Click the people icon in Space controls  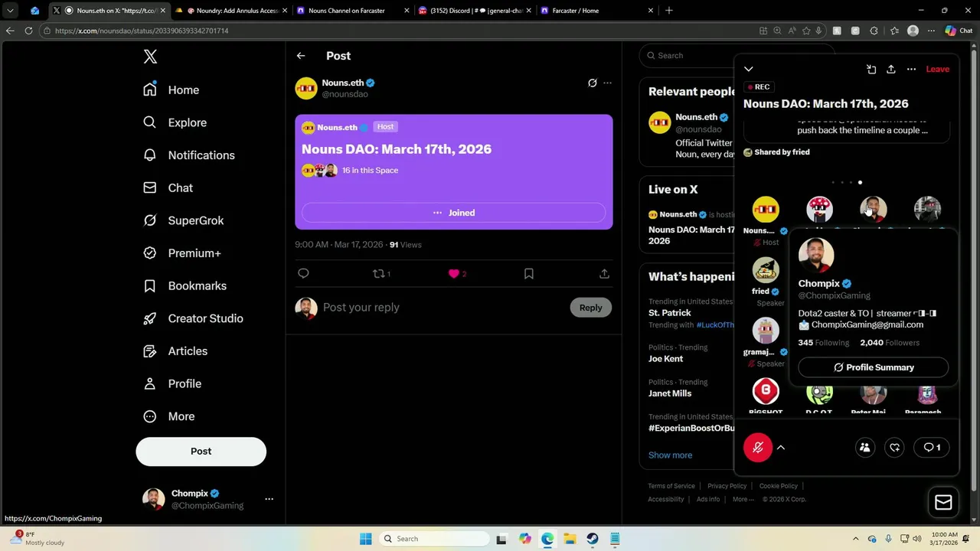[x=865, y=448]
